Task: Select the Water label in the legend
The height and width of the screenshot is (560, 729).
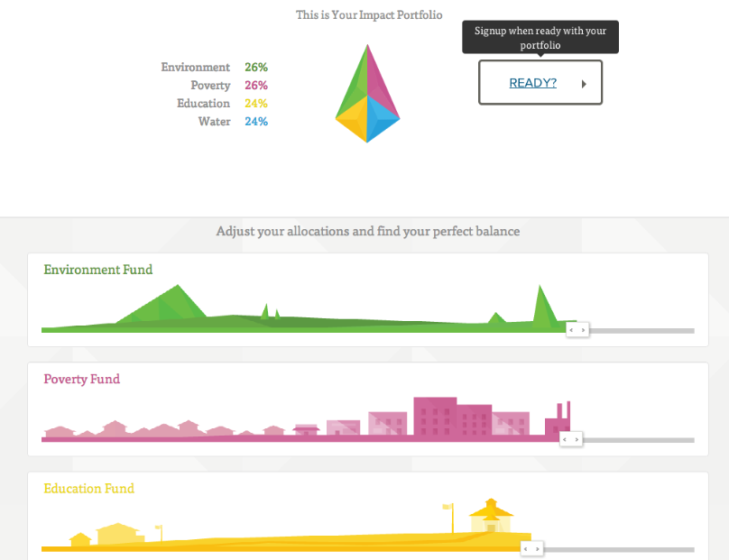Action: 214,122
